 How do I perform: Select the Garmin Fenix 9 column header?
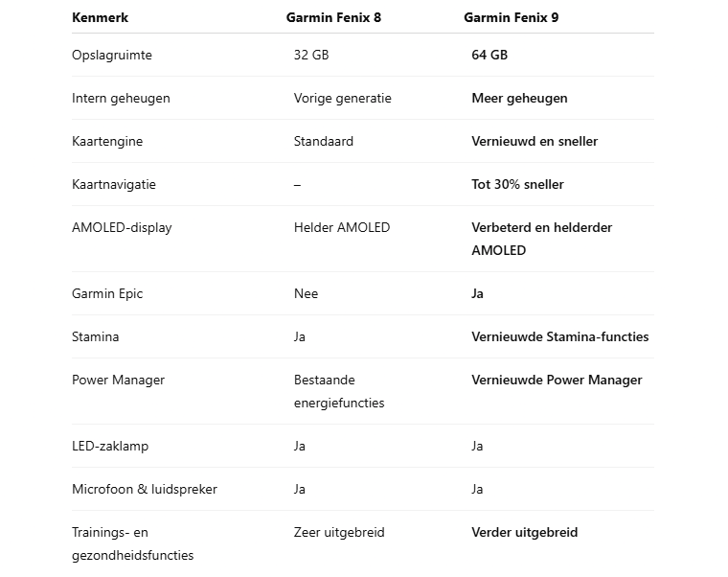(x=511, y=17)
